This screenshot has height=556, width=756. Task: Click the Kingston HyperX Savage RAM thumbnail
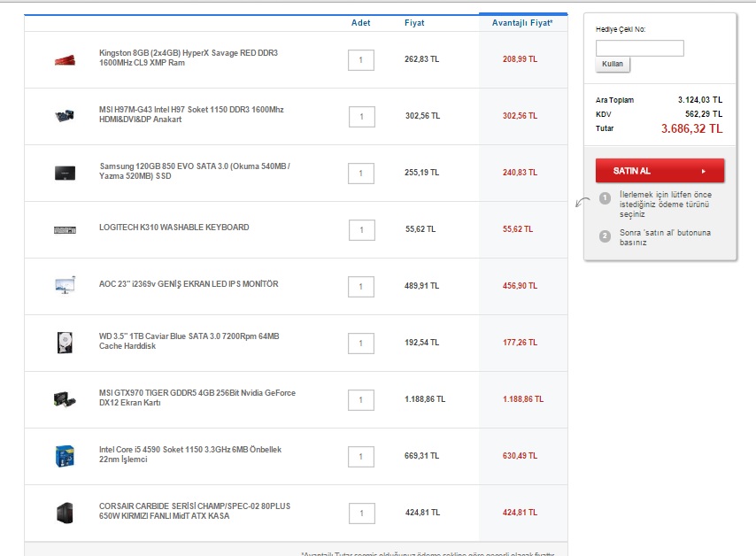[x=66, y=60]
